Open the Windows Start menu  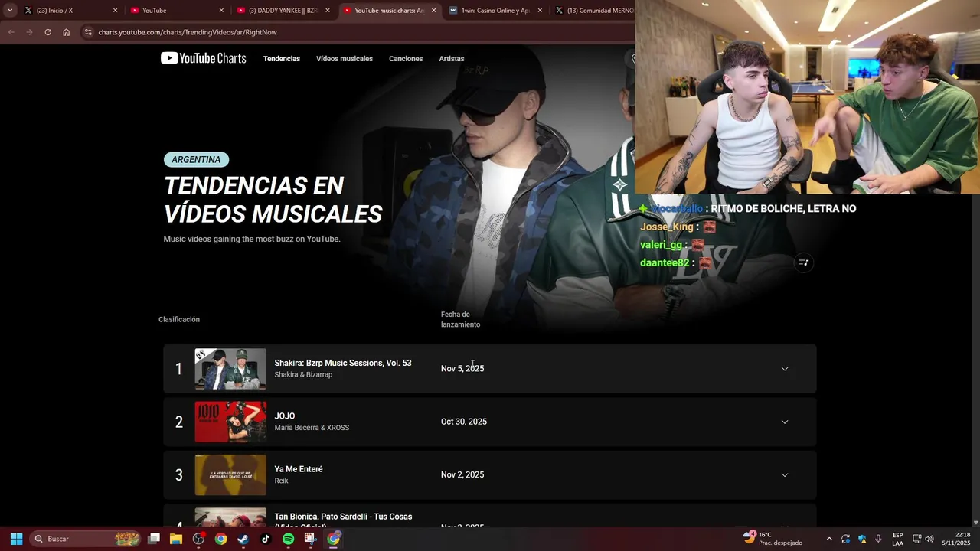[x=16, y=539]
